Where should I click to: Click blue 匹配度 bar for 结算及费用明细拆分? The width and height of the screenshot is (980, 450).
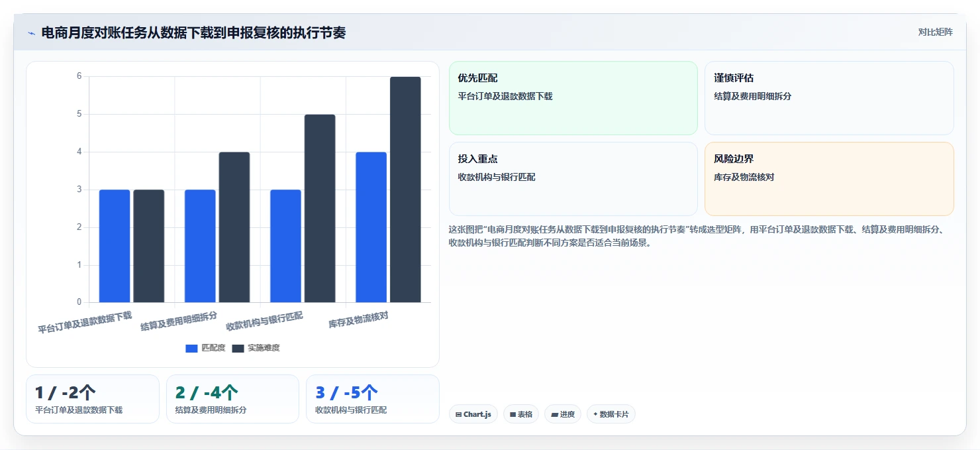[x=200, y=246]
